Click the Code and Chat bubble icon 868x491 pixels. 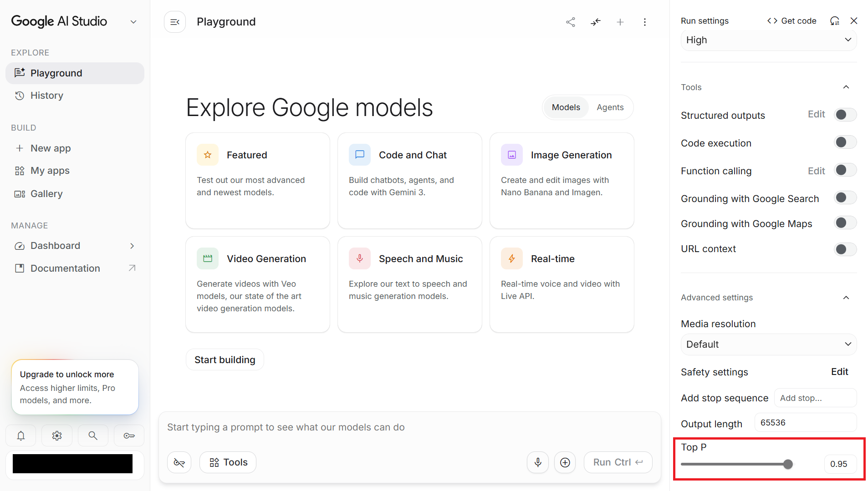point(360,155)
